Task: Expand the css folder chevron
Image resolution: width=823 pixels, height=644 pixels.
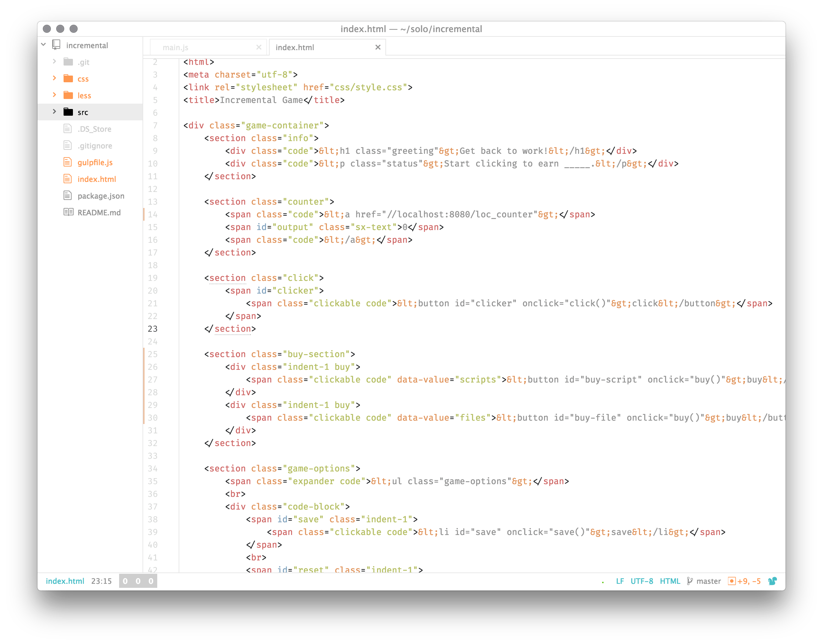Action: click(54, 79)
